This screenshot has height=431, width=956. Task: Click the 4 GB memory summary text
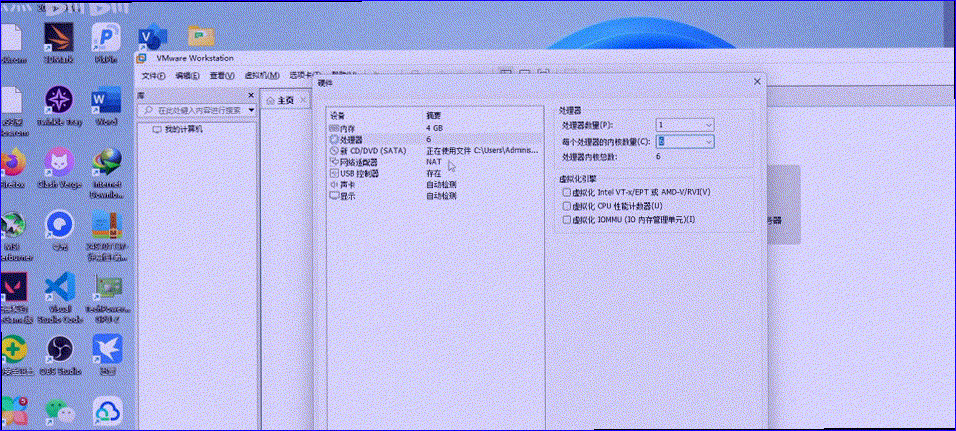pyautogui.click(x=434, y=128)
